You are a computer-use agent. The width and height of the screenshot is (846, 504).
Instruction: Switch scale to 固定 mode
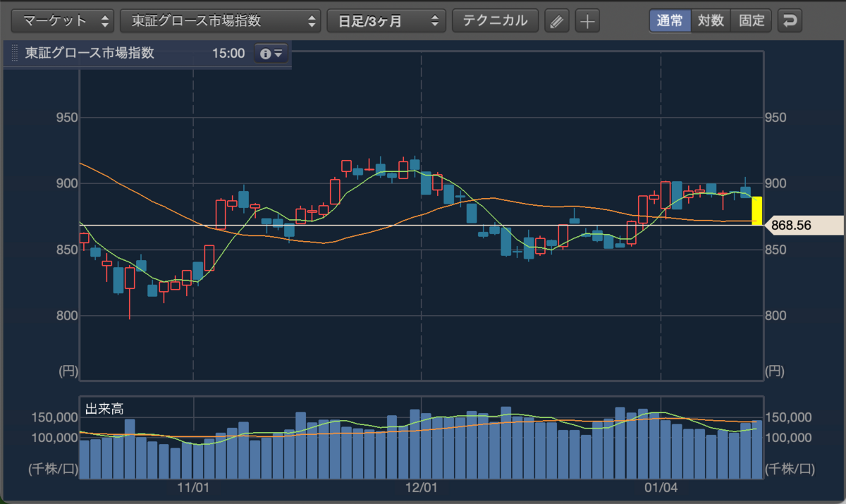pos(752,20)
